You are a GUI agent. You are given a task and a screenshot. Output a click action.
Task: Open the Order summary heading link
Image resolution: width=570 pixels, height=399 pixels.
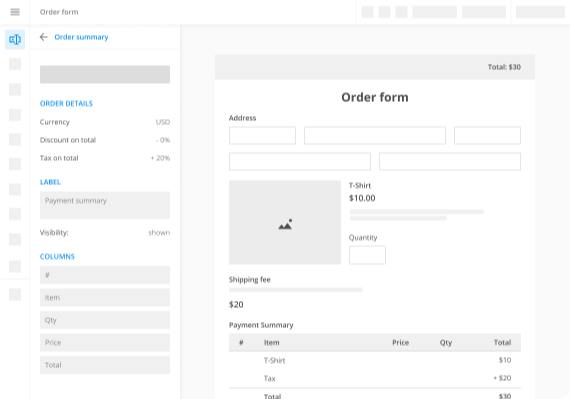pos(81,37)
